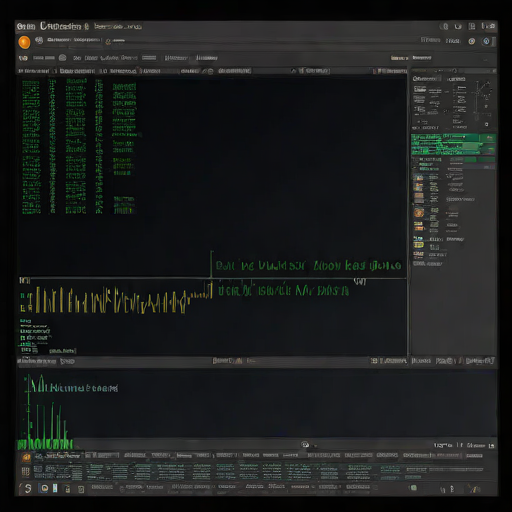Screen dimensions: 512x512
Task: Click the blue-bordered app icon in bottom taskbar
Action: [44, 488]
